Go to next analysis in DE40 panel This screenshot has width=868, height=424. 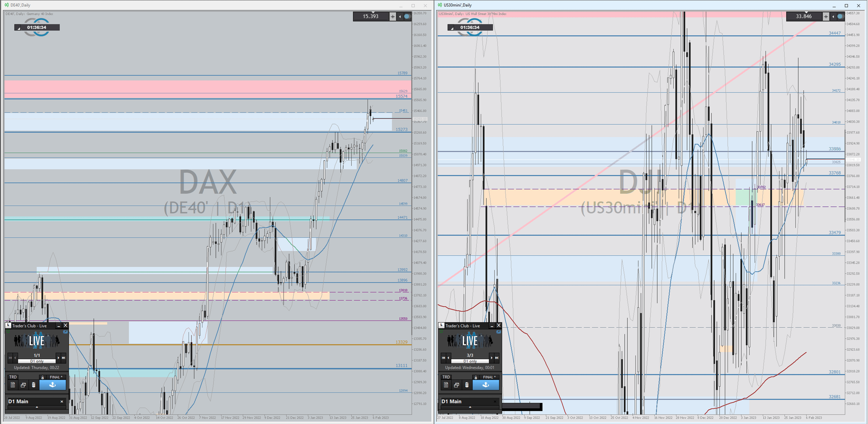coord(58,358)
